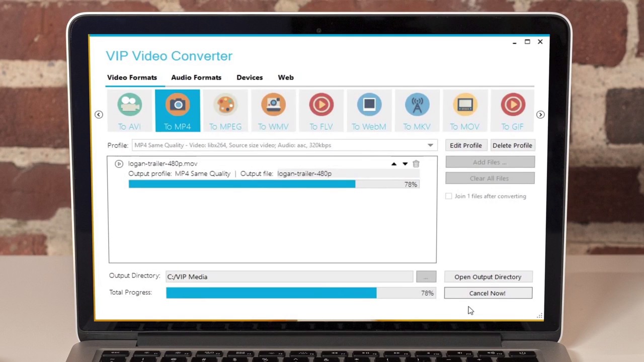
Task: Toggle Join 1 files after converting
Action: 449,196
